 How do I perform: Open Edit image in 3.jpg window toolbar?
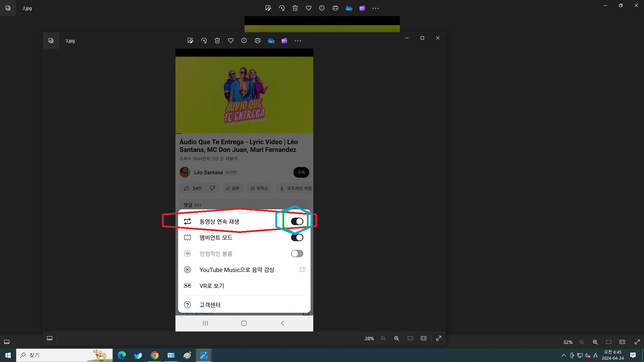(191, 41)
